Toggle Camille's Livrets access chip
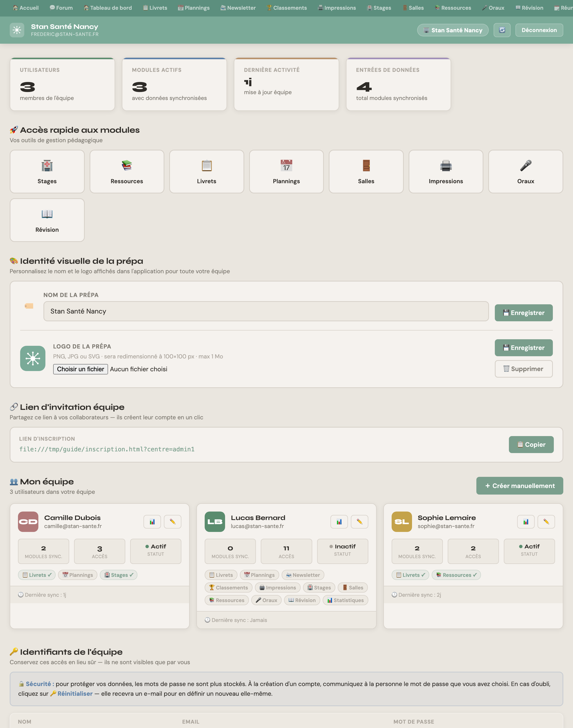573x728 pixels. pos(37,575)
